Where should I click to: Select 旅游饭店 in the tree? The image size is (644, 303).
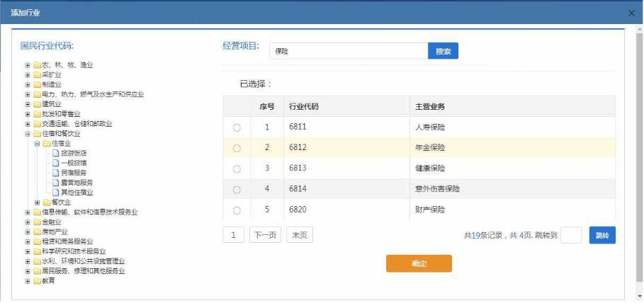(x=74, y=153)
